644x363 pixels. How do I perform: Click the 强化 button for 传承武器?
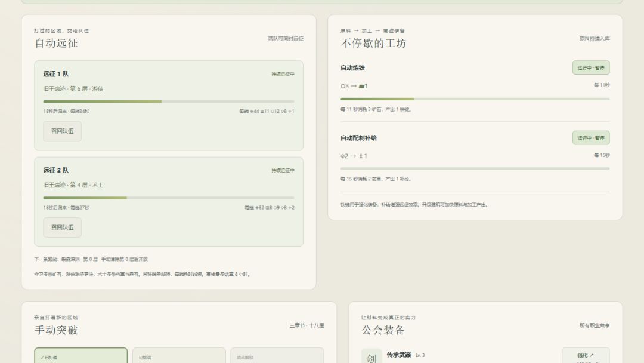tap(586, 355)
